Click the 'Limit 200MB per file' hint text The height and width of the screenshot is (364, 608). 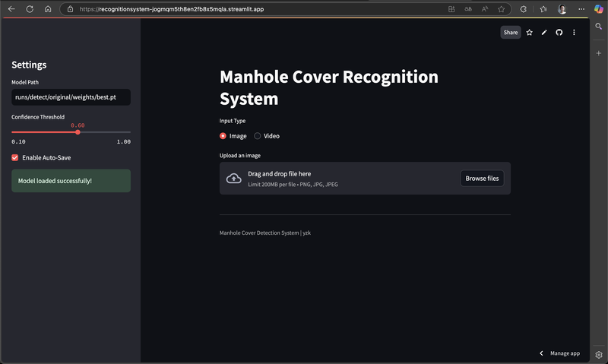(x=293, y=185)
